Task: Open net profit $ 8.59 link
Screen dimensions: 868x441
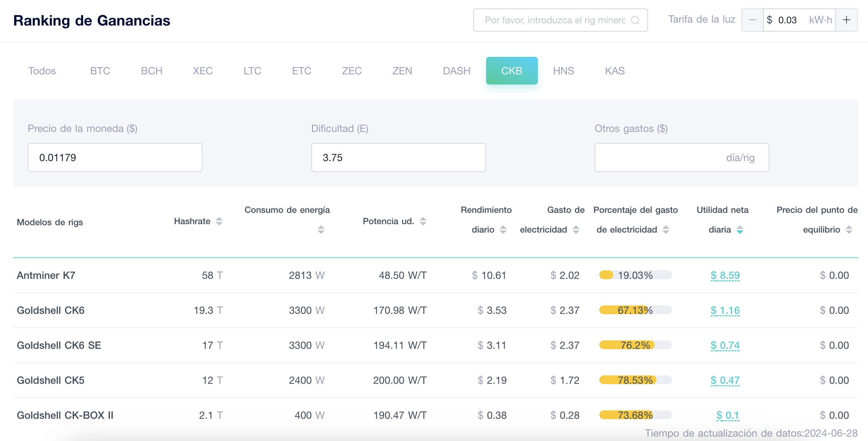Action: (725, 276)
